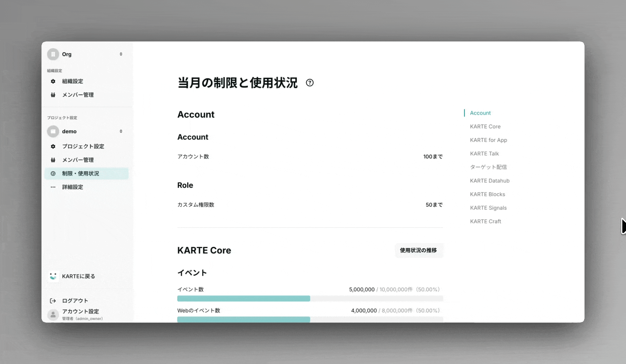Open 組織設定 in the sidebar
Viewport: 626px width, 364px height.
coord(73,81)
